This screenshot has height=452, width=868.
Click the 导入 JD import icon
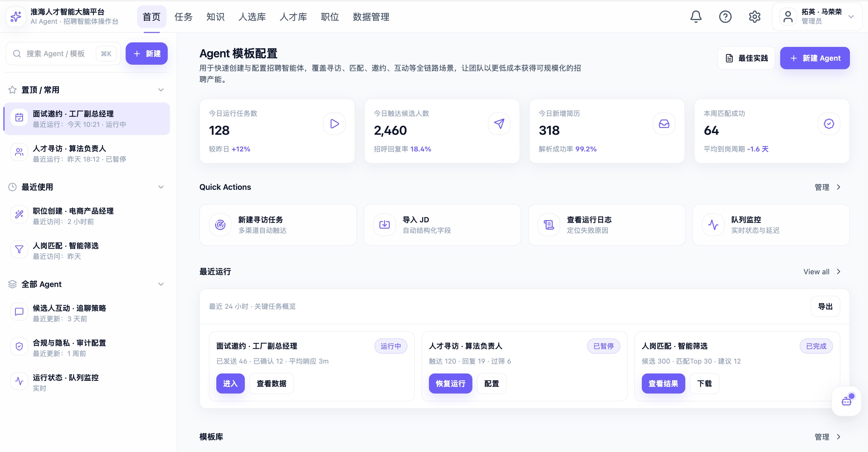click(x=385, y=225)
